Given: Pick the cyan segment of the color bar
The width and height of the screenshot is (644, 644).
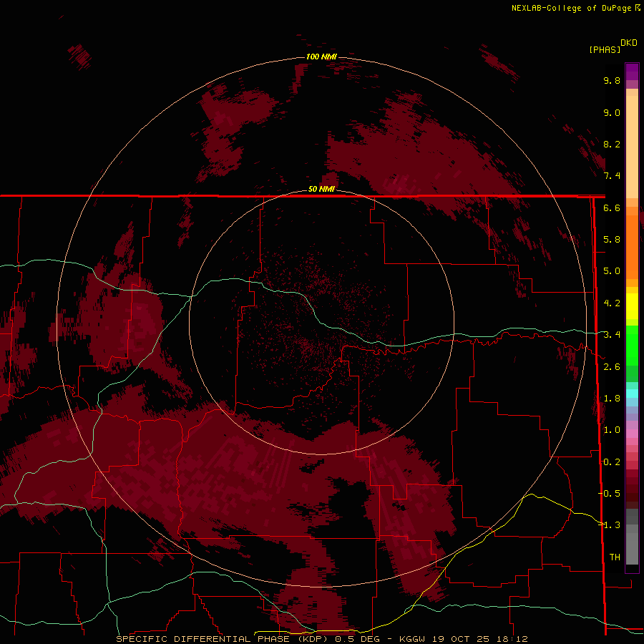Looking at the screenshot, I should [x=632, y=394].
